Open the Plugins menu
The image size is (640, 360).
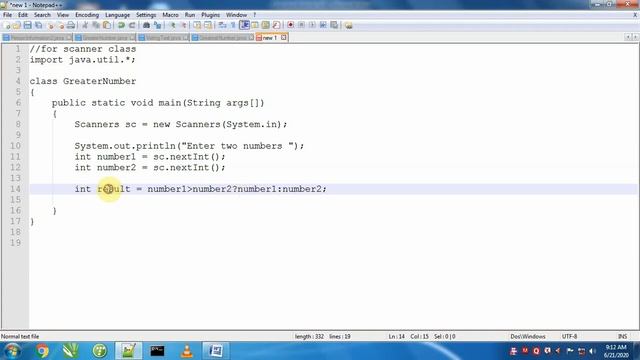click(211, 15)
